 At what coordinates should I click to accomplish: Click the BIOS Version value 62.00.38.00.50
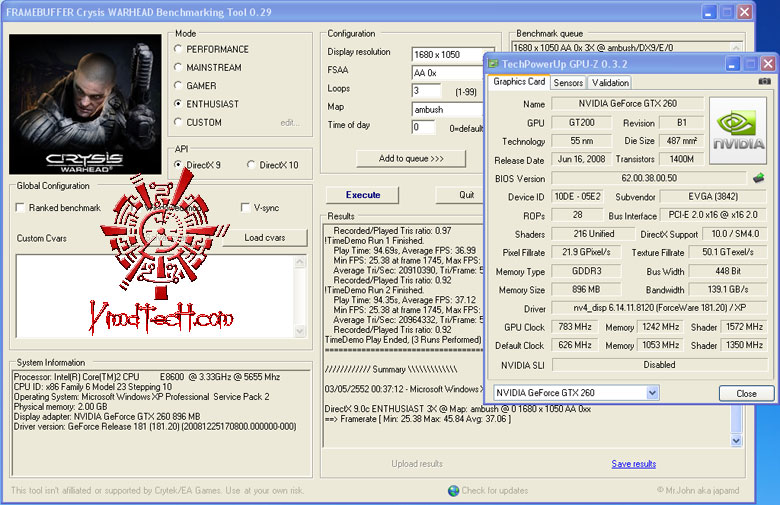pos(649,178)
